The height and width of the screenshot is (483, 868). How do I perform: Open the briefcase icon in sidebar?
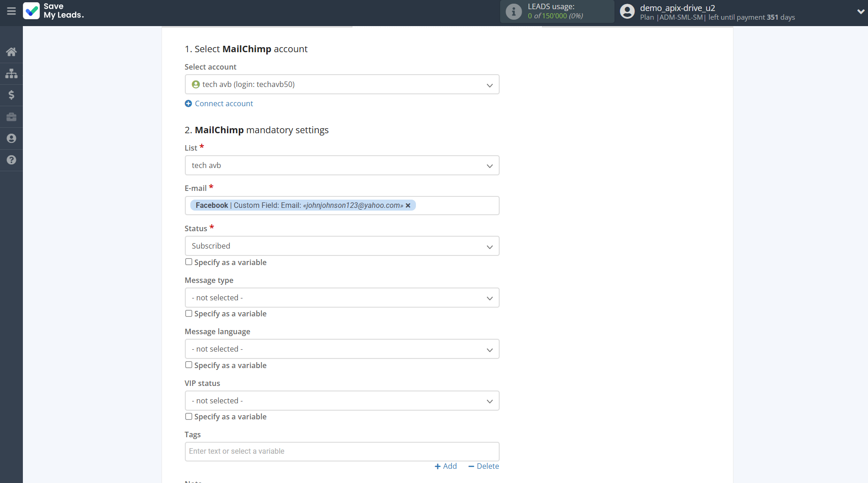pyautogui.click(x=11, y=117)
